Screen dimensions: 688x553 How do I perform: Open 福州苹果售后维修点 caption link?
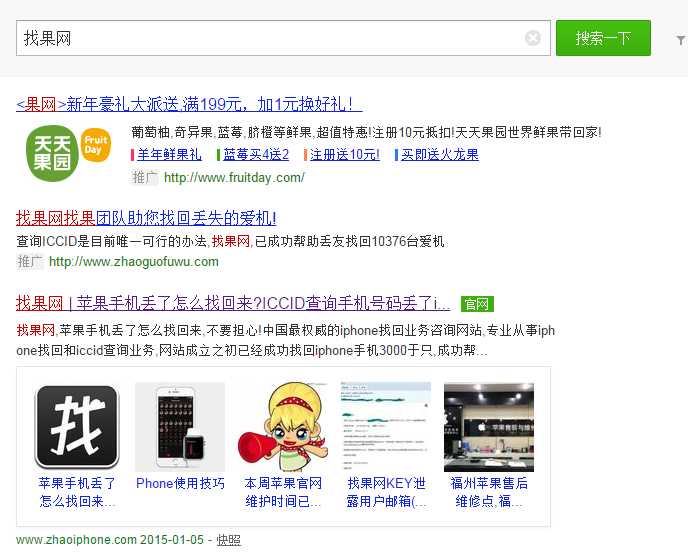point(489,492)
